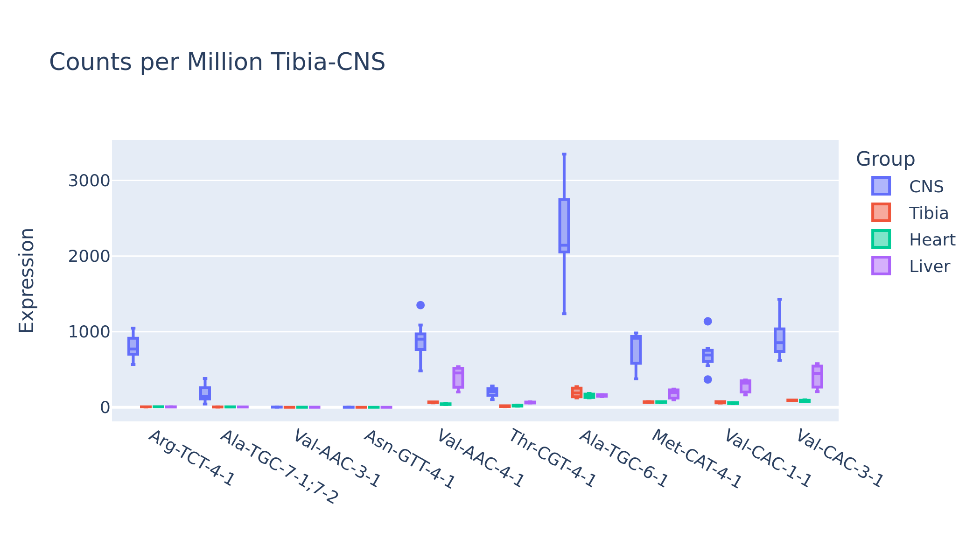Click the Group legend title
The width and height of the screenshot is (980, 560).
coord(885,159)
